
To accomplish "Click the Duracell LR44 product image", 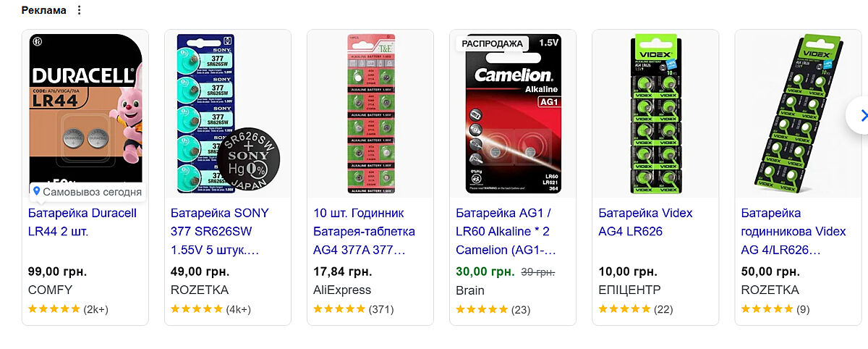I will tap(85, 109).
